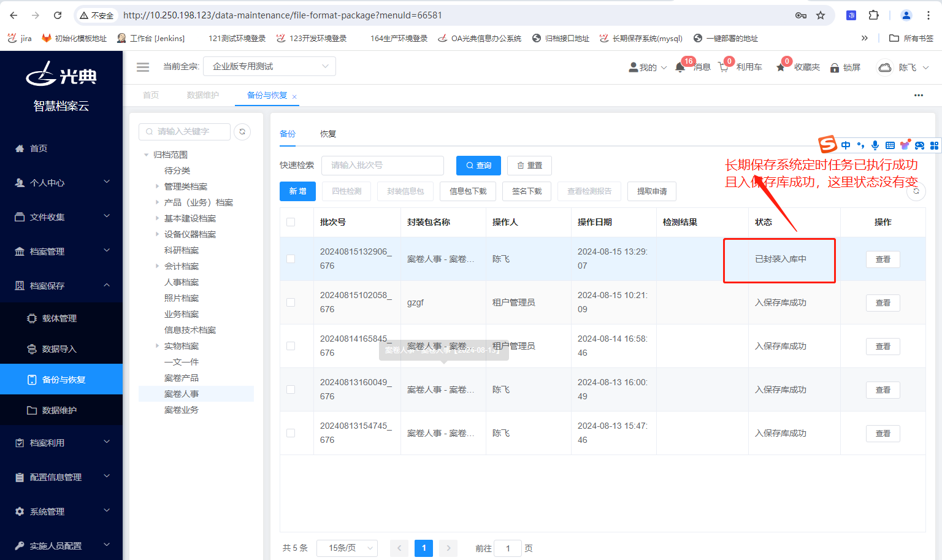Click 查看 for batch 20240813154745_676
This screenshot has width=942, height=560.
(x=883, y=434)
